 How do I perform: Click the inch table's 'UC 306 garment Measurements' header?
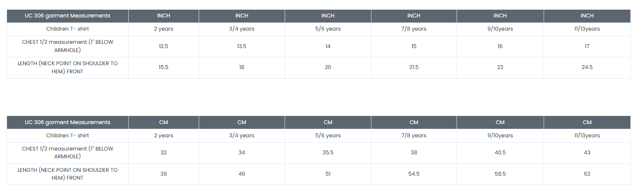[x=67, y=16]
